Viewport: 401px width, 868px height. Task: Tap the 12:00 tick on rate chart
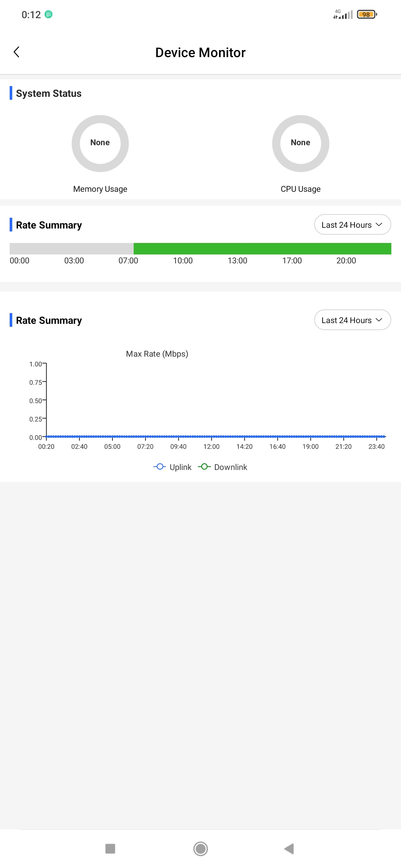click(x=211, y=446)
